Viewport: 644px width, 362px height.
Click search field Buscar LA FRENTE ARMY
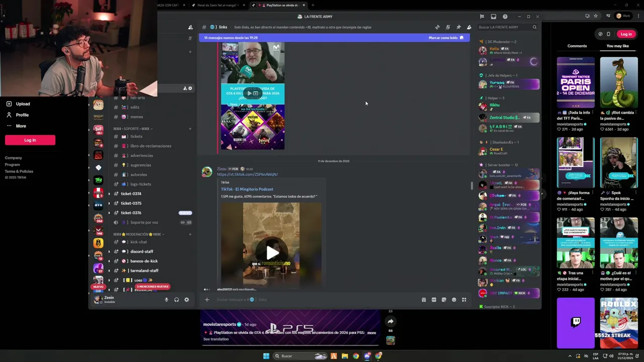(507, 27)
